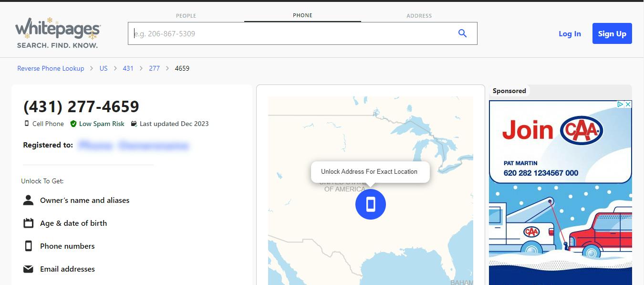
Task: Click the Cell Phone label
Action: click(x=48, y=124)
